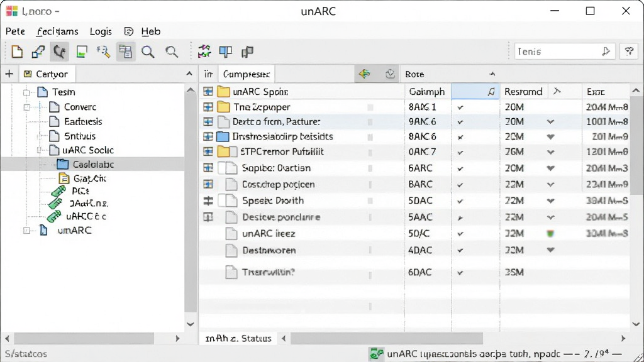Toggle the checkmark in the Dextro from, Pacture row
Screen dimensions: 644x362
click(x=460, y=123)
